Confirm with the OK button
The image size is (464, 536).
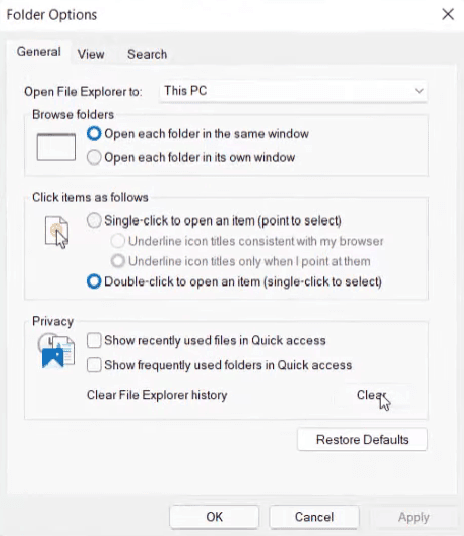(x=214, y=517)
